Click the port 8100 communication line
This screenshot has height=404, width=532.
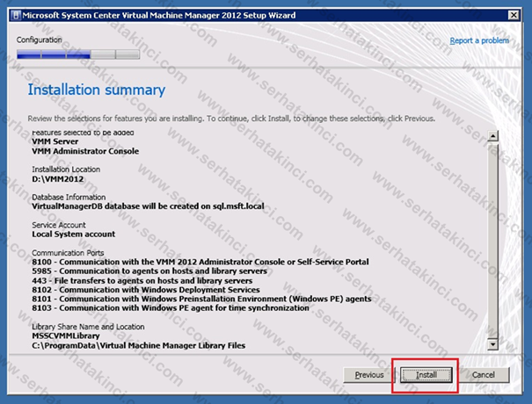click(200, 262)
